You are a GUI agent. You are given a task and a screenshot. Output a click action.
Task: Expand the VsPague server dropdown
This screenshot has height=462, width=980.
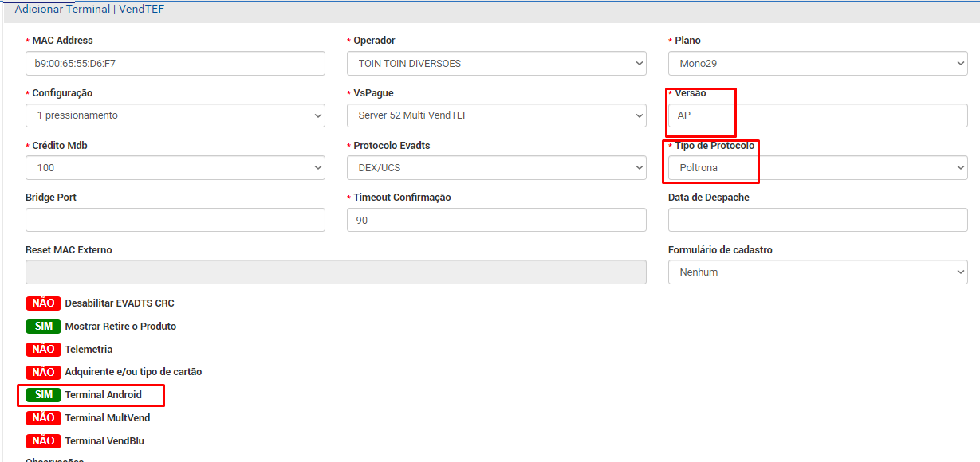tap(497, 115)
